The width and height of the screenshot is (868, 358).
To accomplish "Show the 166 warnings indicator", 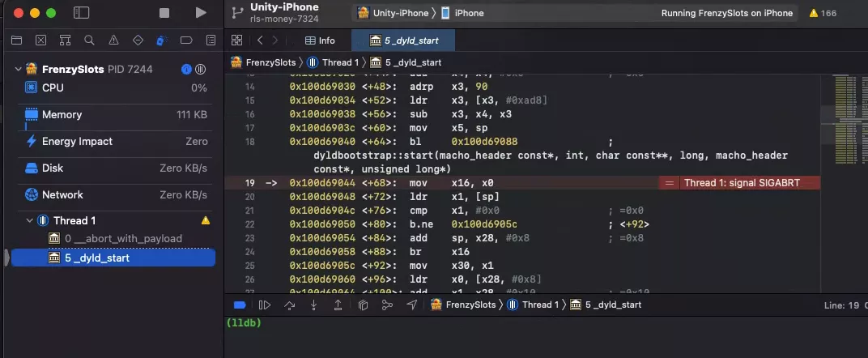I will [x=823, y=13].
